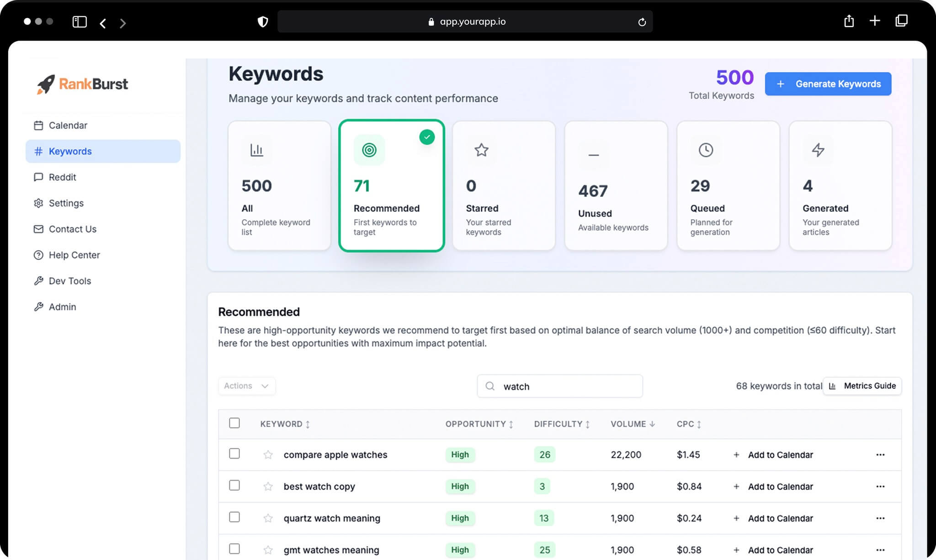The image size is (936, 560).
Task: Click the keyword search field containing 'watch'
Action: [560, 386]
